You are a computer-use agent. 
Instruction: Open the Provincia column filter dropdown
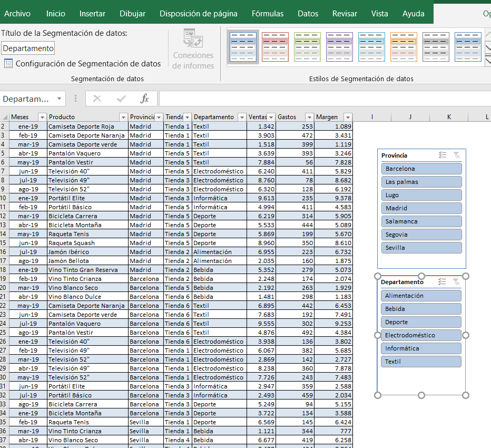coord(159,117)
